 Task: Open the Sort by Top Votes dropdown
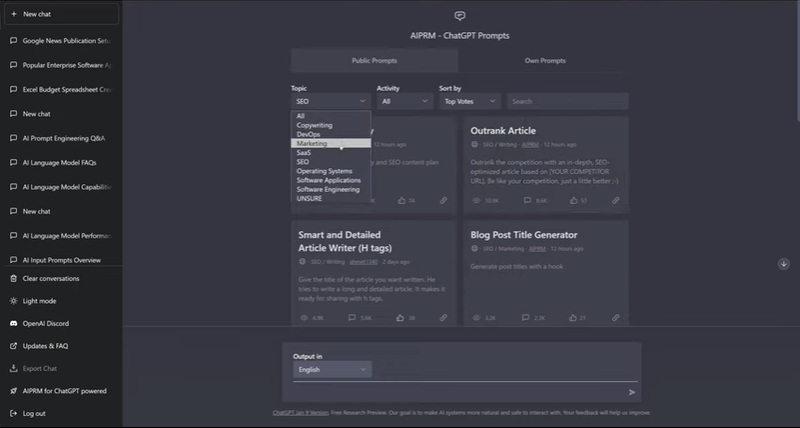pyautogui.click(x=469, y=102)
